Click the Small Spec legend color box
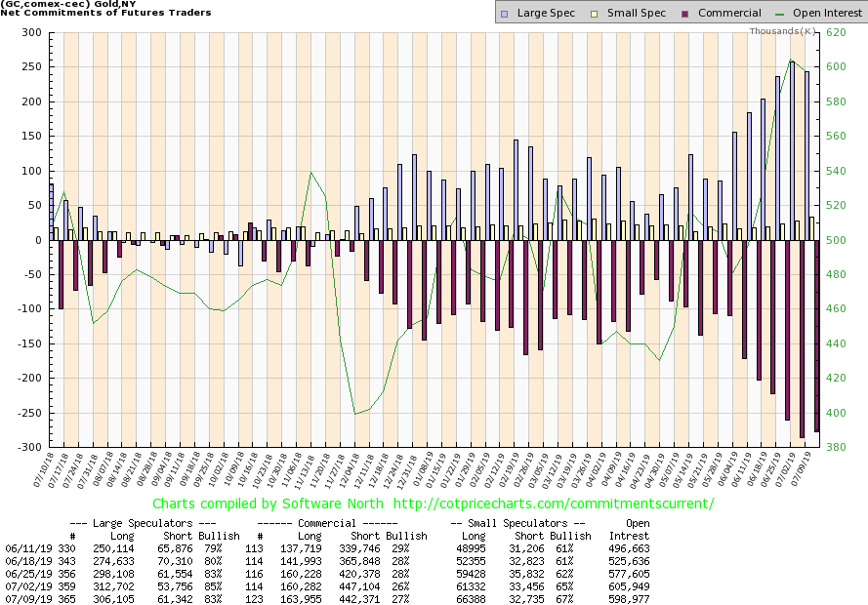The width and height of the screenshot is (868, 605). pos(594,13)
